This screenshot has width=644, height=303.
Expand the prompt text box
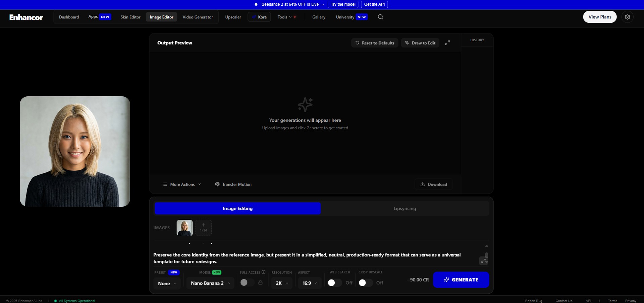pos(483,261)
